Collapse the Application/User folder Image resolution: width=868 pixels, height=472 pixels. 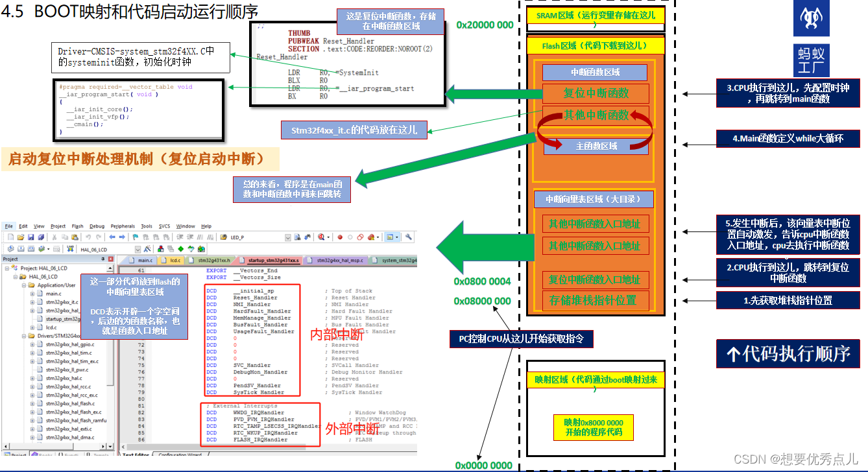pos(24,285)
